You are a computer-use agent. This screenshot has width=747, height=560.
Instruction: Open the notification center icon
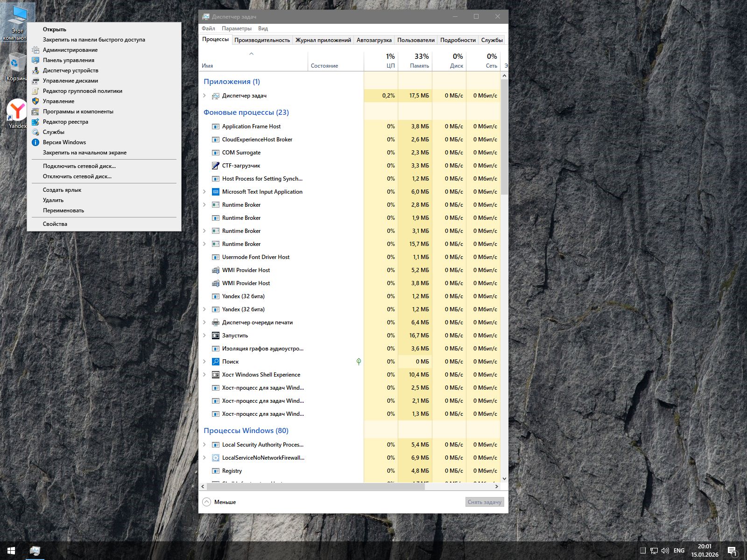tap(732, 551)
